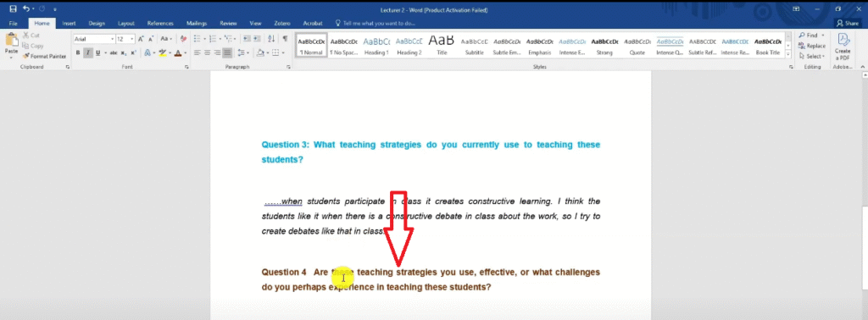The image size is (868, 320).
Task: Sort paragraph text alphabetically
Action: point(271,39)
